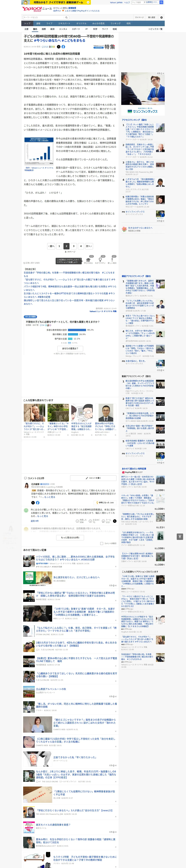The height and width of the screenshot is (868, 186).
Task: Dismiss the recommended card dated 8/27(水) 7:31
Action: pyautogui.click(x=115, y=435)
